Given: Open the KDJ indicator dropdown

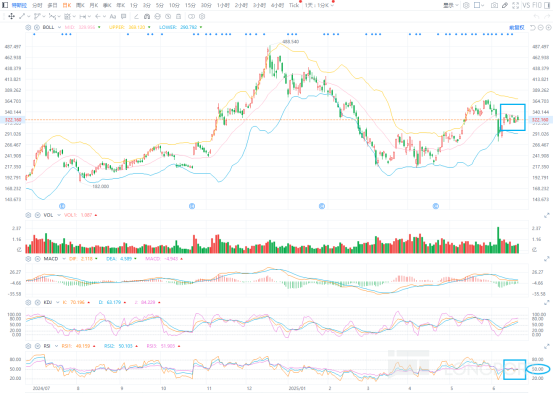Looking at the screenshot, I should pos(57,302).
